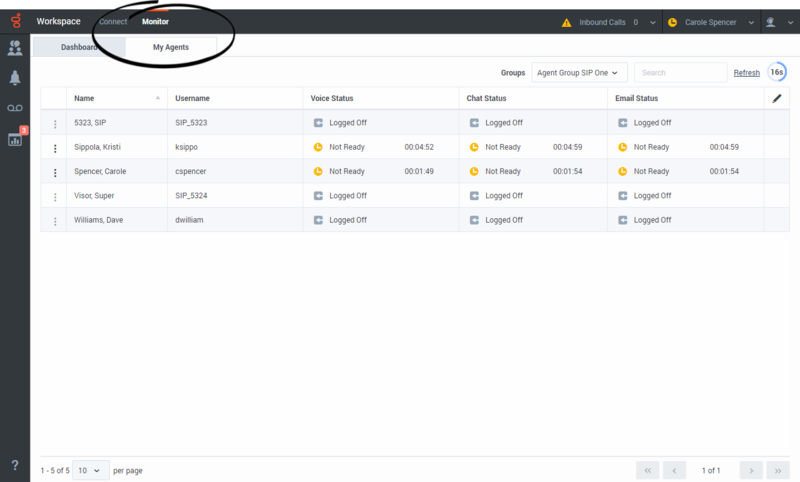Open the Connect menu item

tap(113, 21)
